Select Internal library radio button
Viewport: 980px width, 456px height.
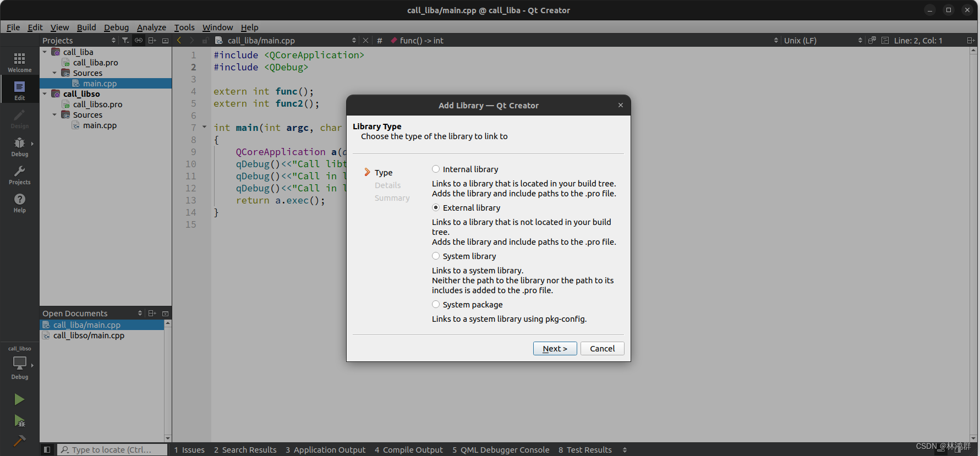click(x=436, y=169)
